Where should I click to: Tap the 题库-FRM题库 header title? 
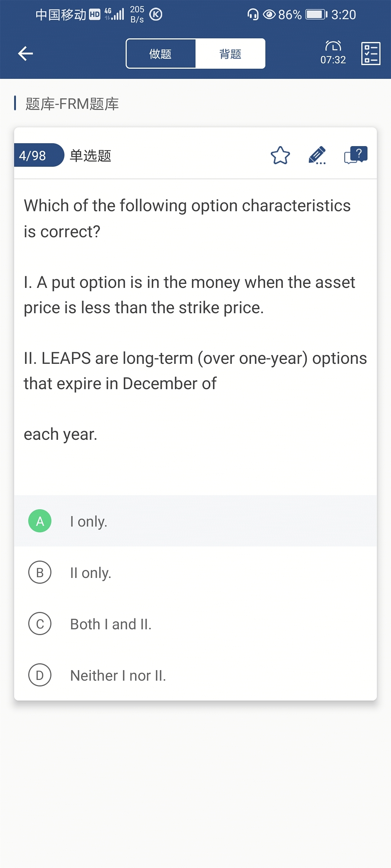tap(72, 104)
